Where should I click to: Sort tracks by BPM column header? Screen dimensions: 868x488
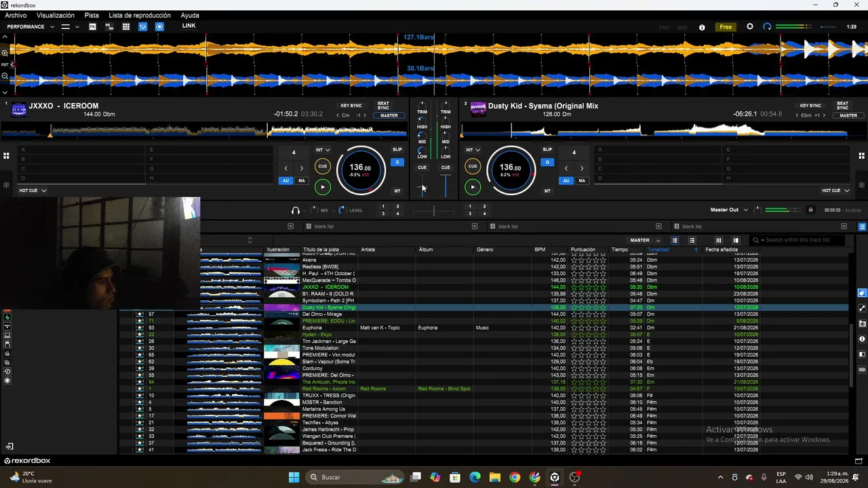coord(540,249)
